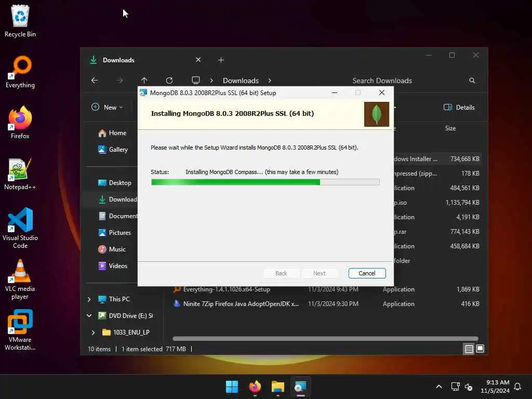Open the New dropdown in Explorer
This screenshot has height=399, width=532.
(x=107, y=107)
